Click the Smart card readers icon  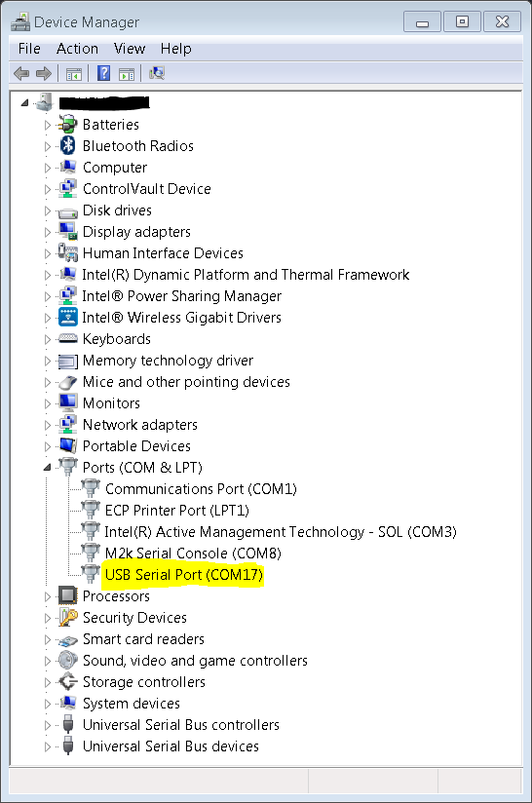coord(67,640)
